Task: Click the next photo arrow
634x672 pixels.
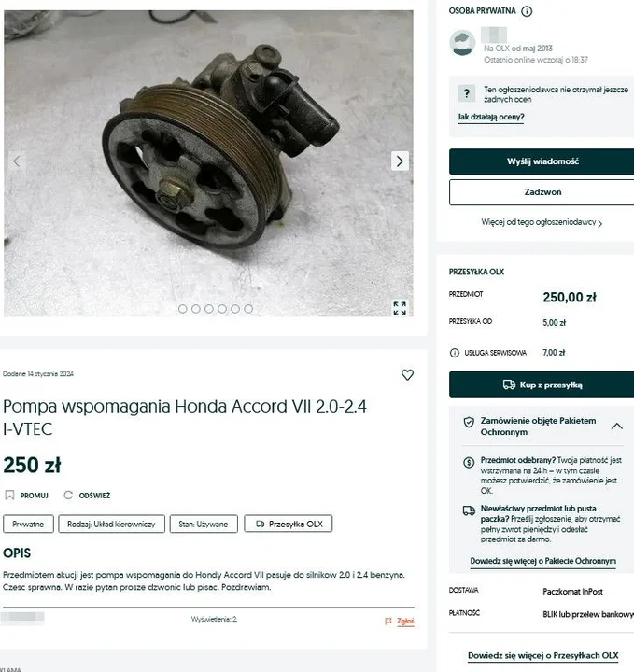Action: point(400,161)
